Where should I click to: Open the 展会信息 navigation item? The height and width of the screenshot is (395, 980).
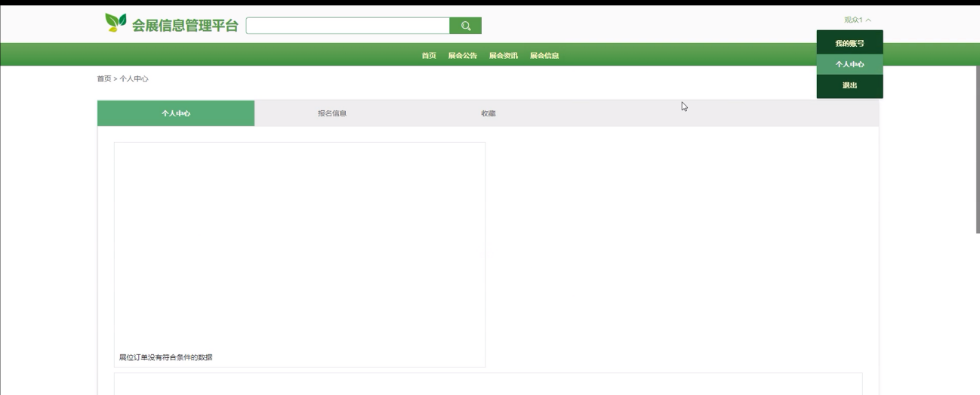pyautogui.click(x=544, y=55)
